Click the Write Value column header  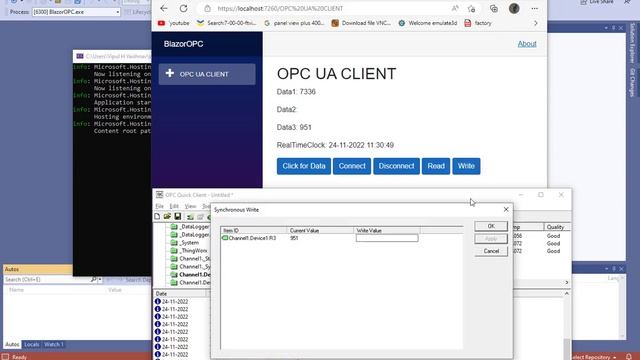(x=387, y=231)
